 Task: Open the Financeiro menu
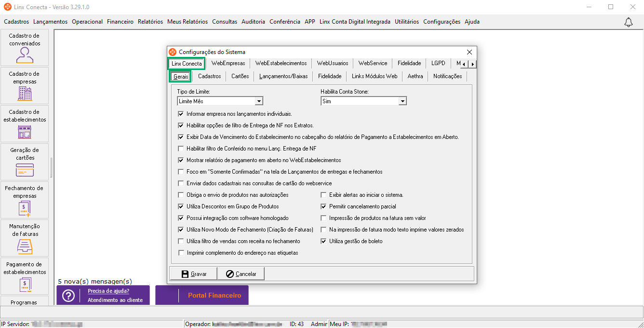point(120,22)
